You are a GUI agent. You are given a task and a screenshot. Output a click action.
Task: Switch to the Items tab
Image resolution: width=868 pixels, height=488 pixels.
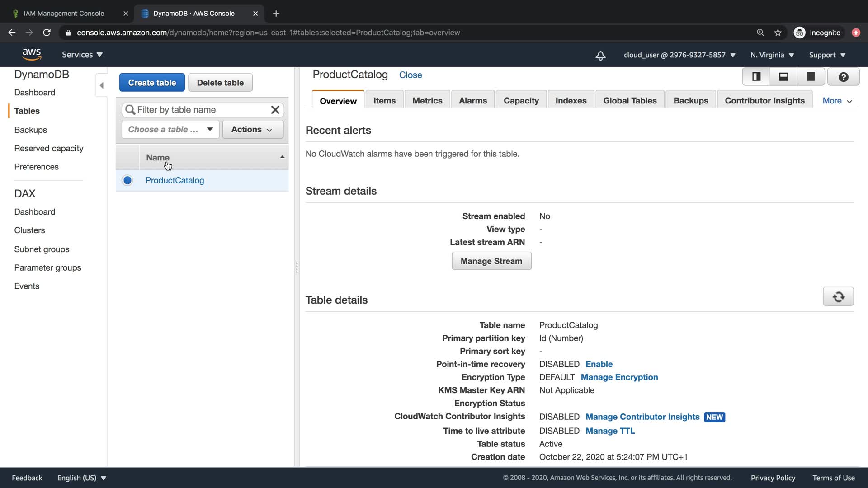384,101
